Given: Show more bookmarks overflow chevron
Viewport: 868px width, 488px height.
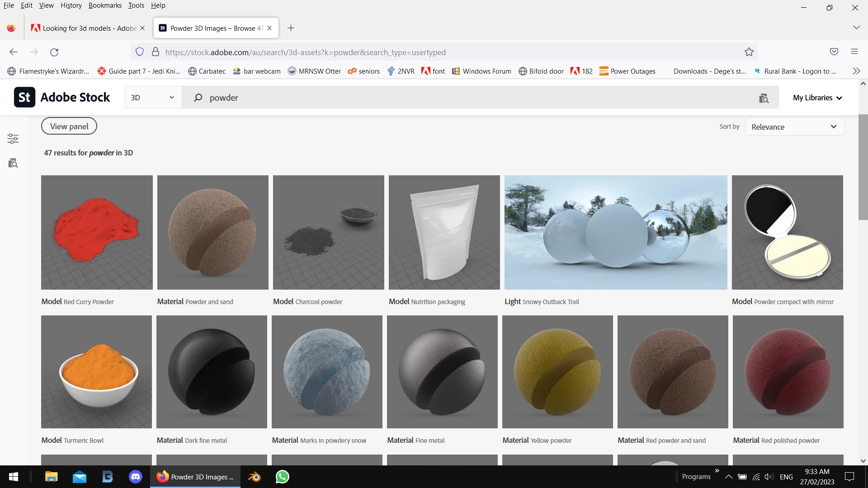Looking at the screenshot, I should [x=856, y=71].
